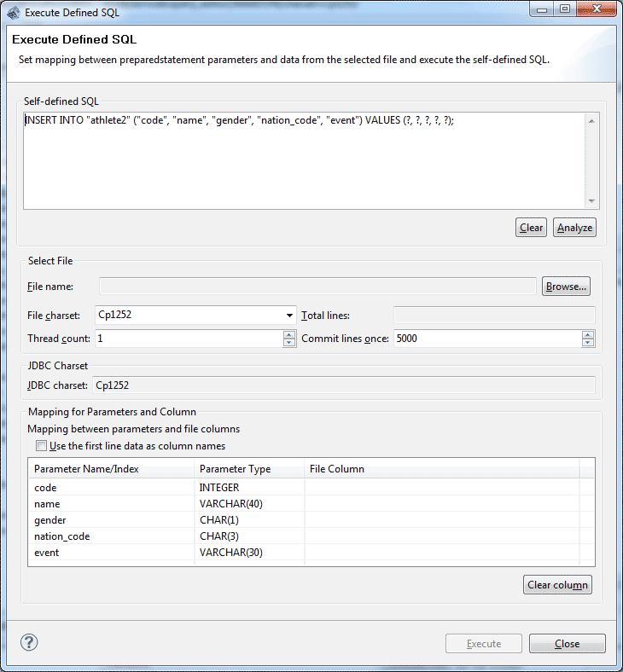Click inside the Self-defined SQL text area
Viewport: 623px width, 672px height.
(x=303, y=162)
